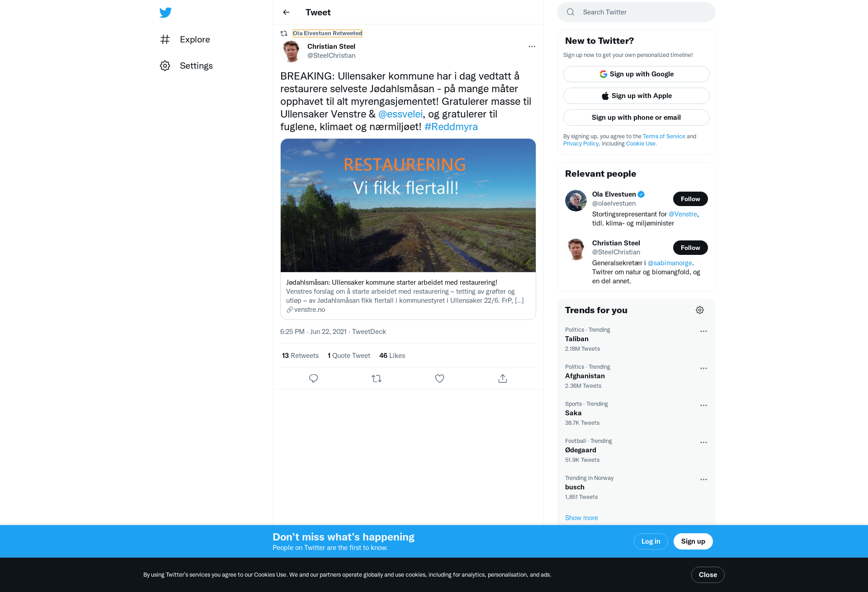The image size is (868, 592).
Task: Open the #Reddmyra hashtag link
Action: pos(451,127)
